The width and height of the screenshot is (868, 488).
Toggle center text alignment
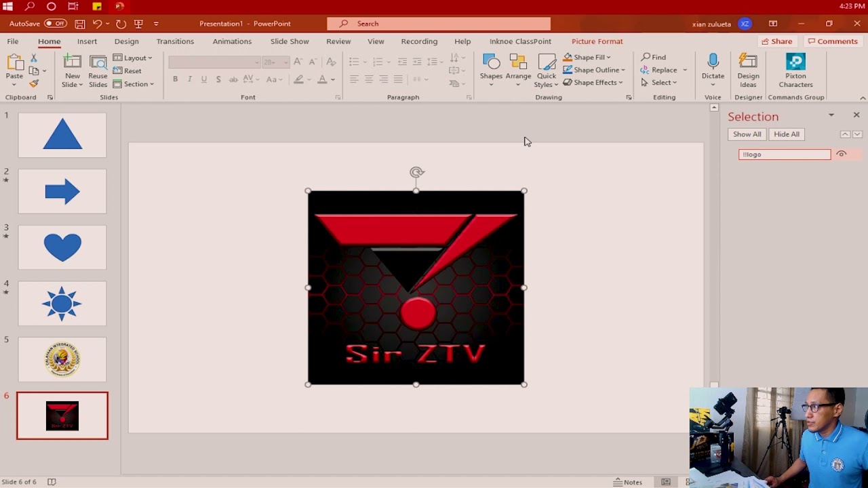pyautogui.click(x=368, y=79)
